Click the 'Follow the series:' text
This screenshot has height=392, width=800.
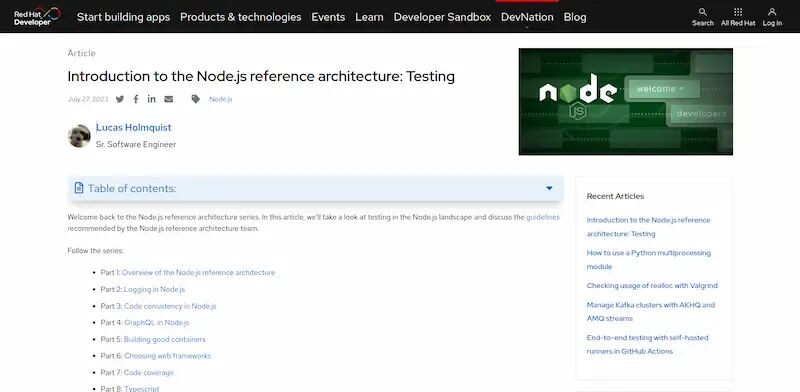click(95, 251)
